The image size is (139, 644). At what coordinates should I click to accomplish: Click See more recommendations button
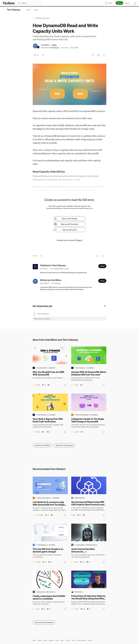point(44,622)
